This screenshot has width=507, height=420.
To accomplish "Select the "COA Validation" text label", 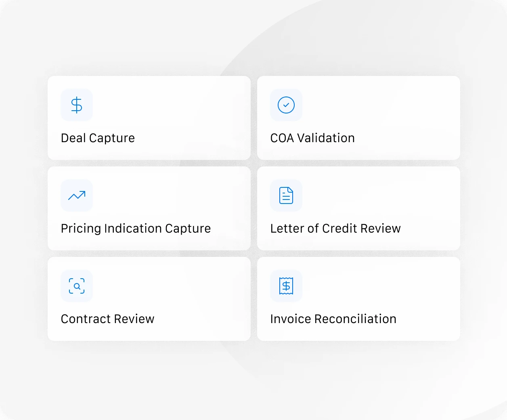I will [312, 138].
